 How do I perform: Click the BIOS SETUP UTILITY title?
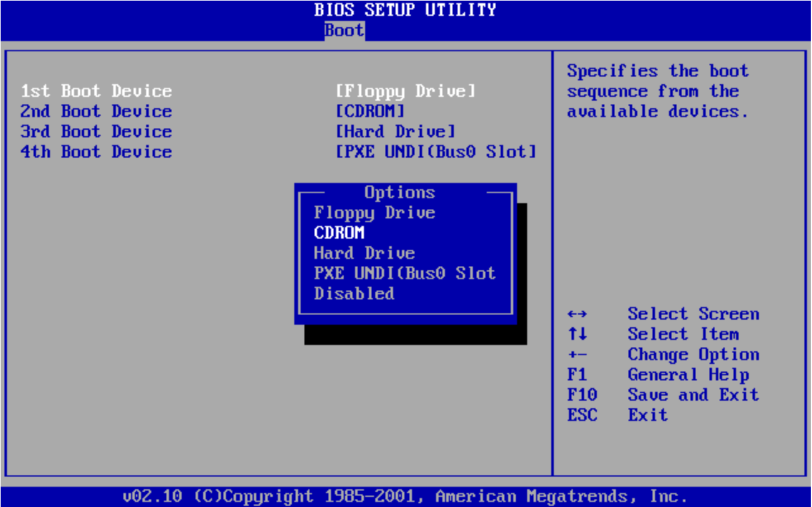click(405, 10)
